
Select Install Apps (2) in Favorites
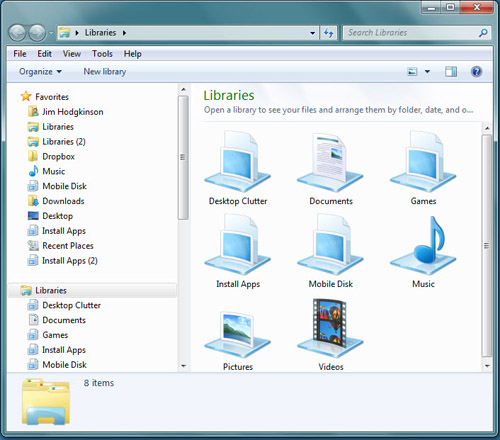pyautogui.click(x=63, y=261)
